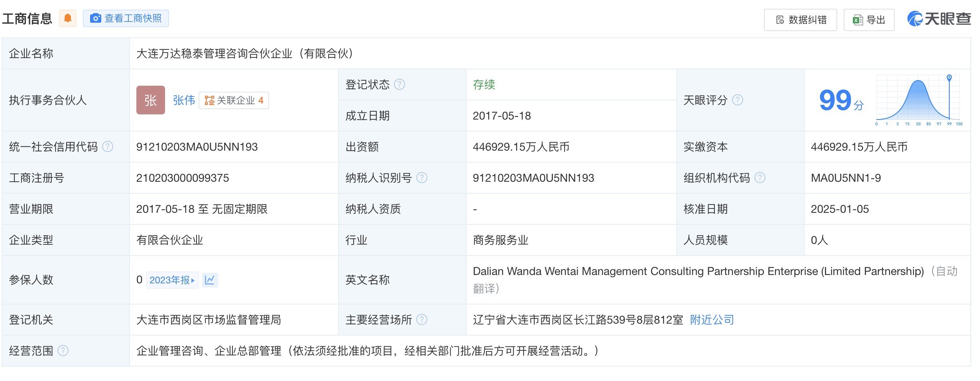Click help icon next to 天眼评分
The height and width of the screenshot is (381, 980).
point(738,100)
